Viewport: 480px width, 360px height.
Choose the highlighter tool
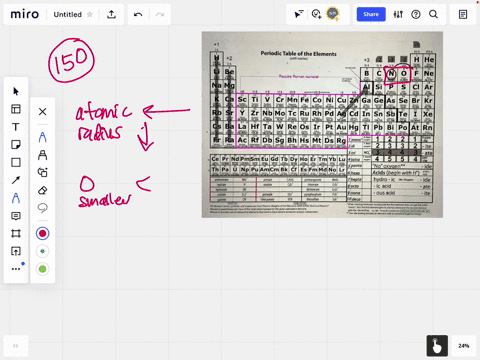click(x=42, y=155)
